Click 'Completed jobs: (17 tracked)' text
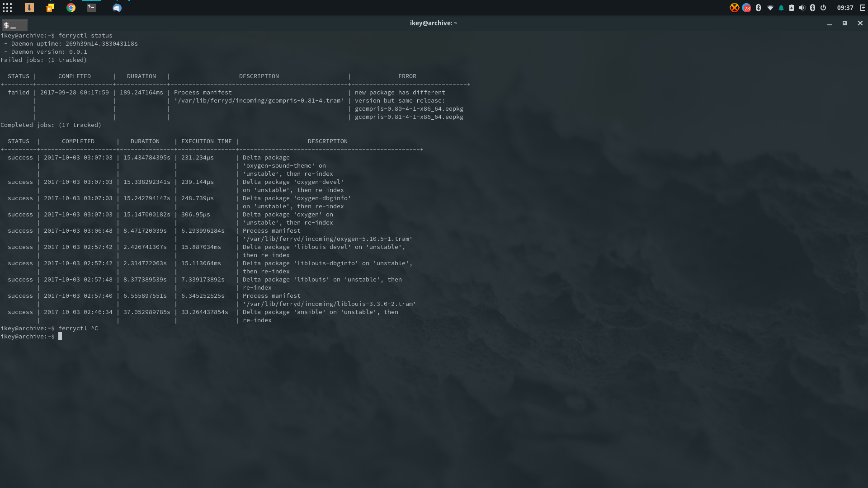868x488 pixels. [x=51, y=125]
